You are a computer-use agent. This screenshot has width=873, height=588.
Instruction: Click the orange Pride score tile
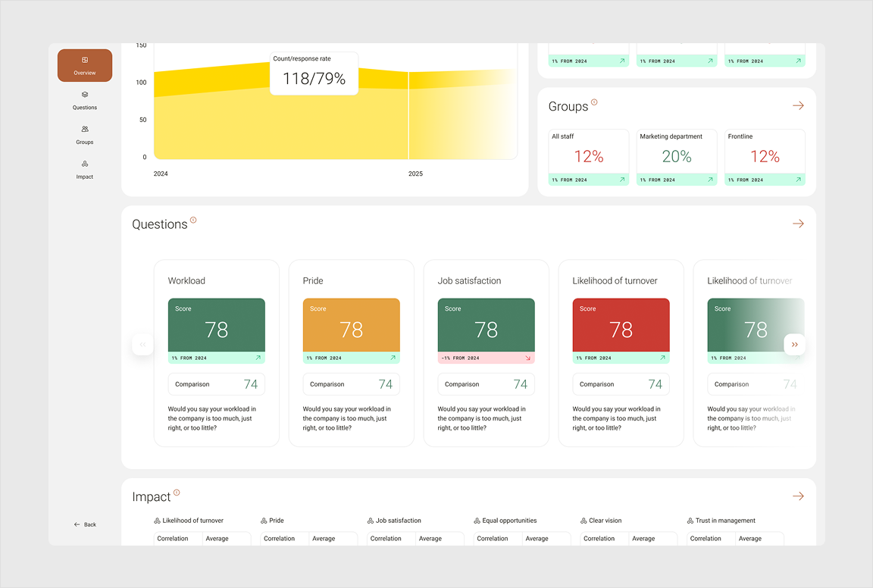[352, 325]
